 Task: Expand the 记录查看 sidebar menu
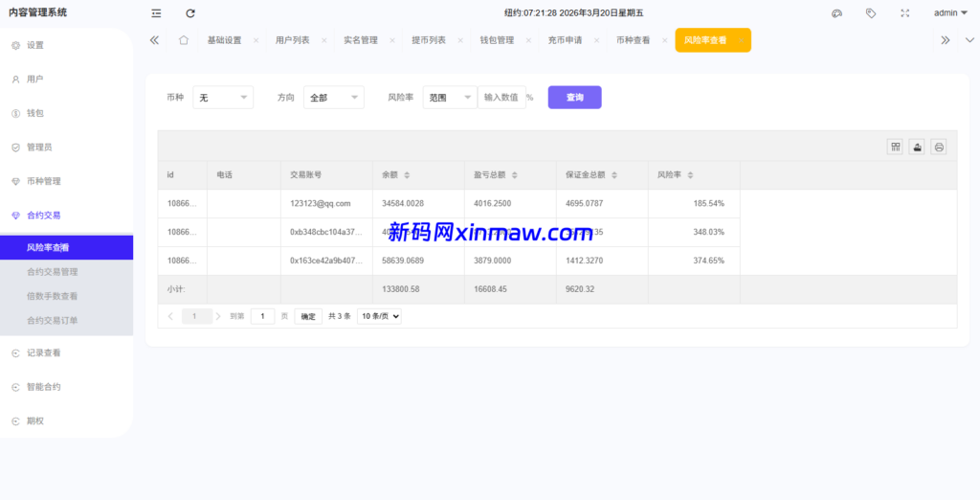click(x=66, y=352)
